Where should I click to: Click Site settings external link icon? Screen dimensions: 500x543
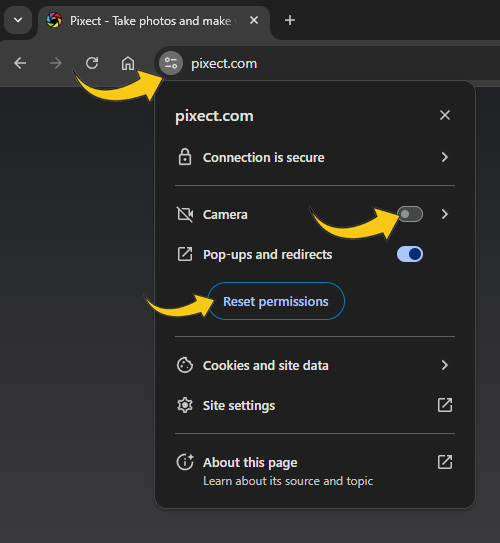tap(445, 405)
